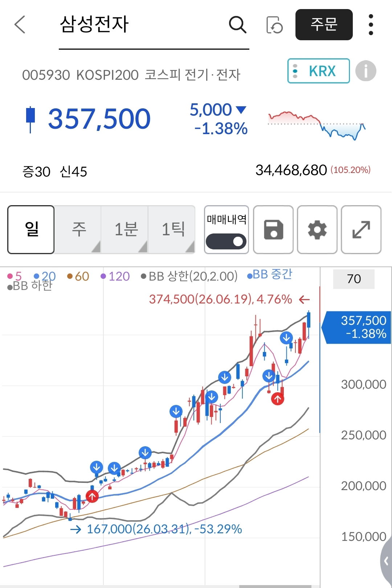
Task: Open chart settings gear icon
Action: pyautogui.click(x=317, y=229)
